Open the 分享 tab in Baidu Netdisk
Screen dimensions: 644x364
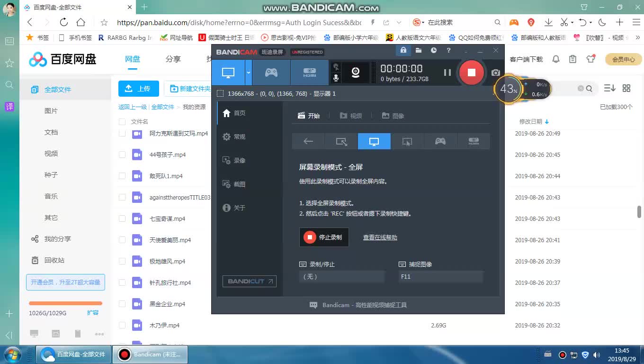pos(173,59)
